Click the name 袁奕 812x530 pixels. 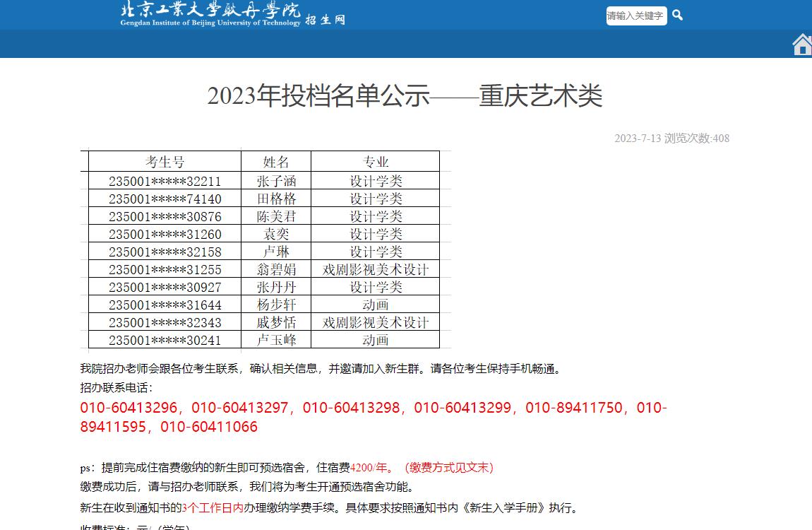(x=276, y=234)
